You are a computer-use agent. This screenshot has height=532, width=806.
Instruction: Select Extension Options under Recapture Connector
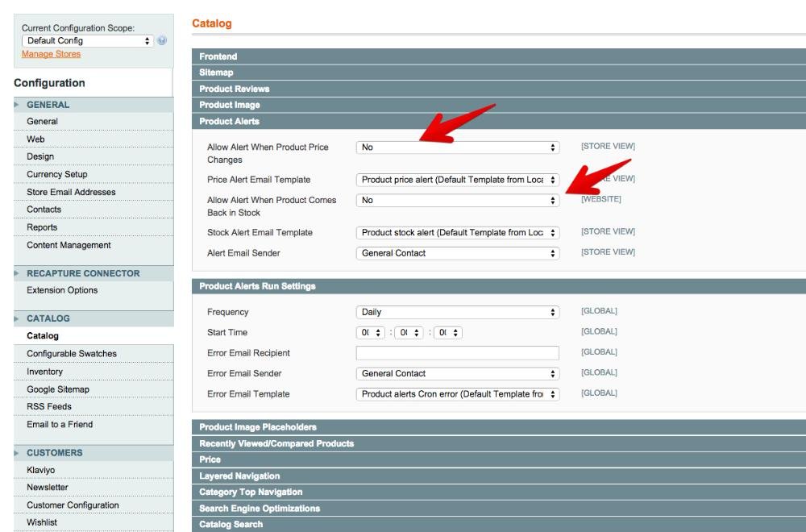[62, 290]
